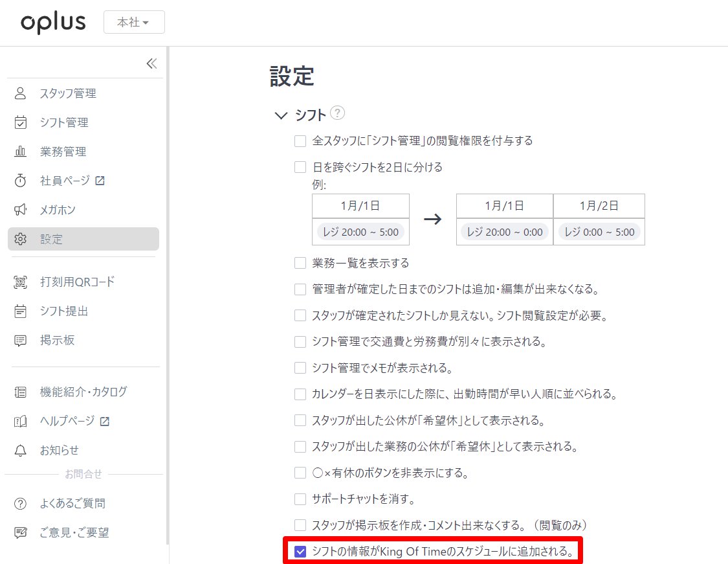Select 設定 in the sidebar
The image size is (728, 564).
(83, 239)
